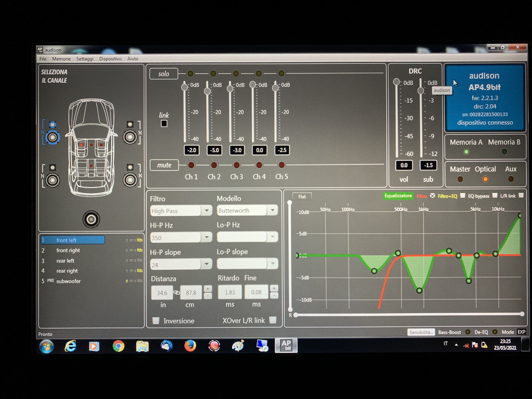This screenshot has height=399, width=532.
Task: Select the rear right woofer speaker icon
Action: [130, 180]
